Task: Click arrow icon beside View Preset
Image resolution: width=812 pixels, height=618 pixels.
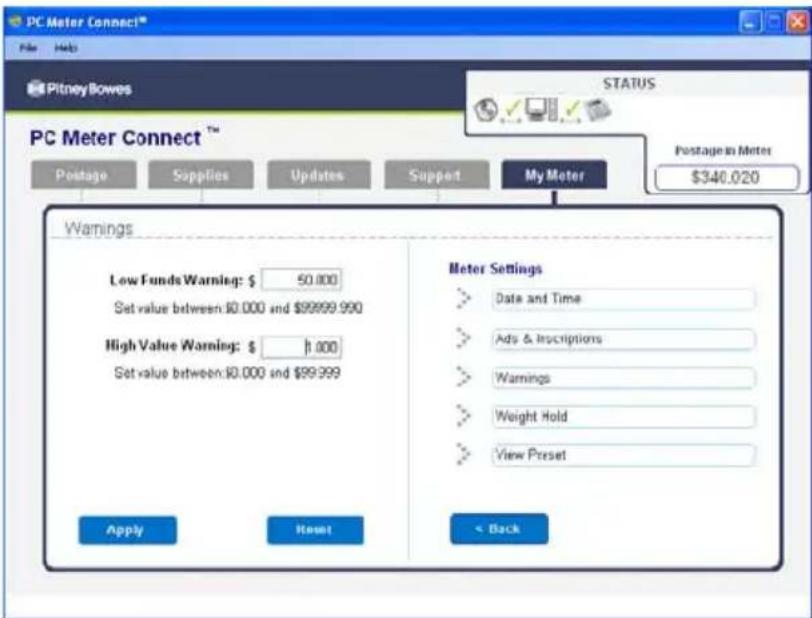Action: click(x=463, y=454)
